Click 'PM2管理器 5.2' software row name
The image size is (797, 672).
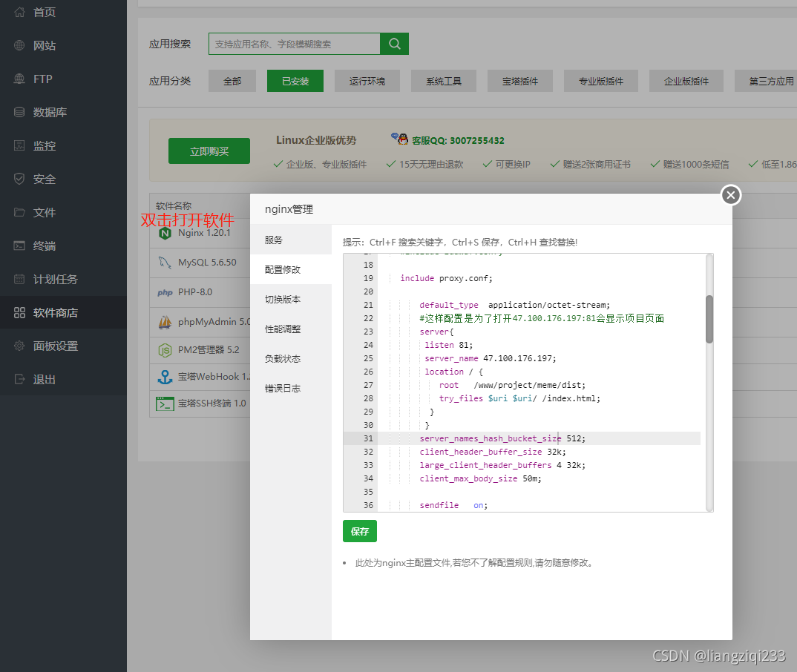[x=209, y=349]
